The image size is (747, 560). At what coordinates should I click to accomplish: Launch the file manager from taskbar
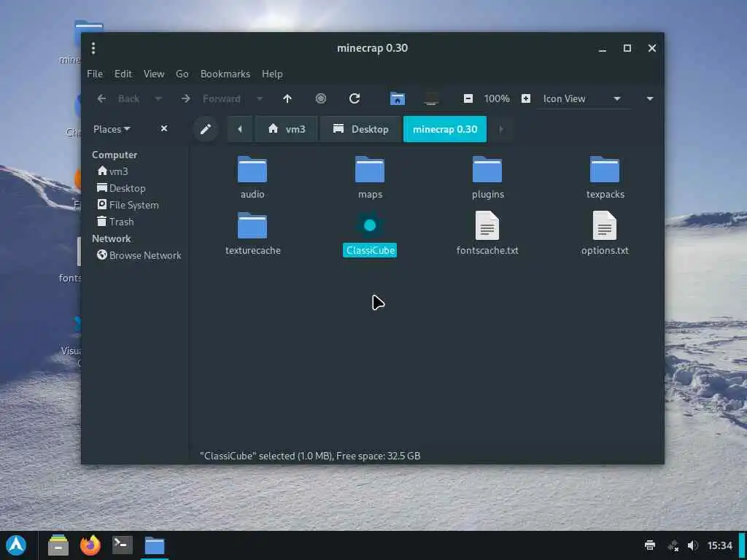tap(58, 545)
